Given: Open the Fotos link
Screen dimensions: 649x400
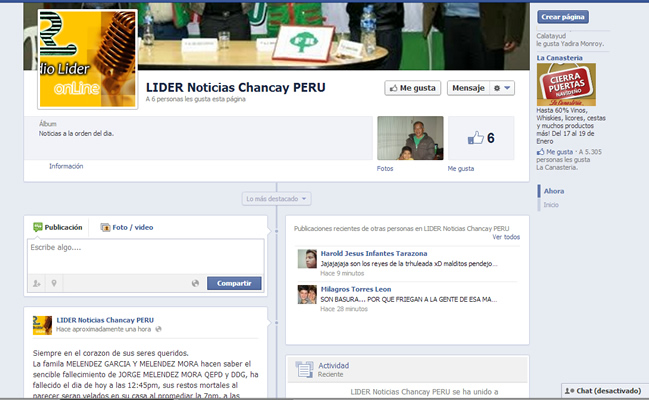Looking at the screenshot, I should point(385,169).
